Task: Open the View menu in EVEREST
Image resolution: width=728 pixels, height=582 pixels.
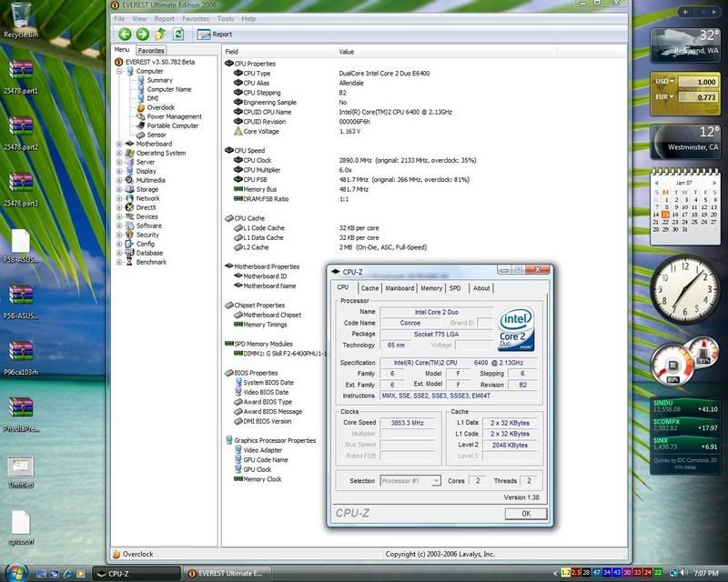Action: point(139,18)
